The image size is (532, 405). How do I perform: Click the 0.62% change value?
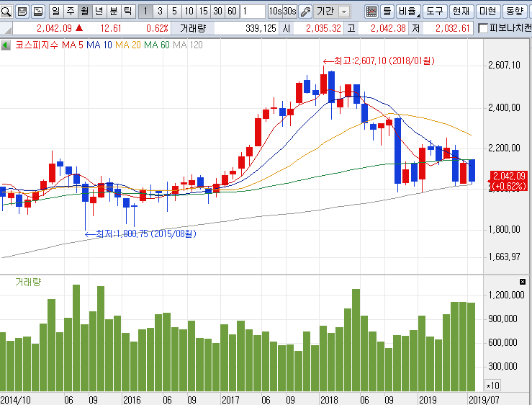pyautogui.click(x=157, y=28)
